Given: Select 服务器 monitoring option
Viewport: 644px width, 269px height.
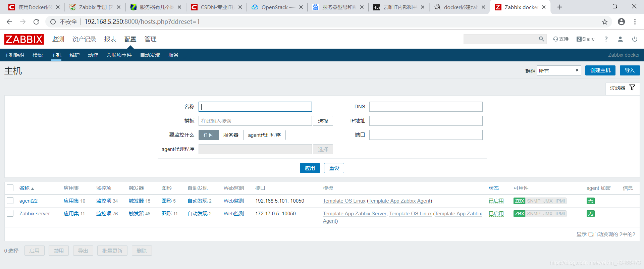Looking at the screenshot, I should point(231,135).
